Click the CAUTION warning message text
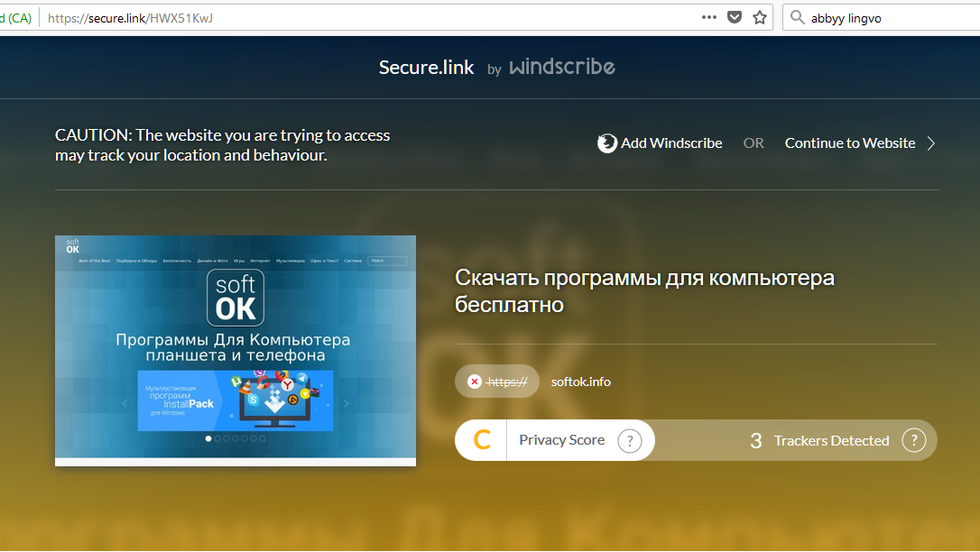The image size is (980, 552). coord(223,145)
